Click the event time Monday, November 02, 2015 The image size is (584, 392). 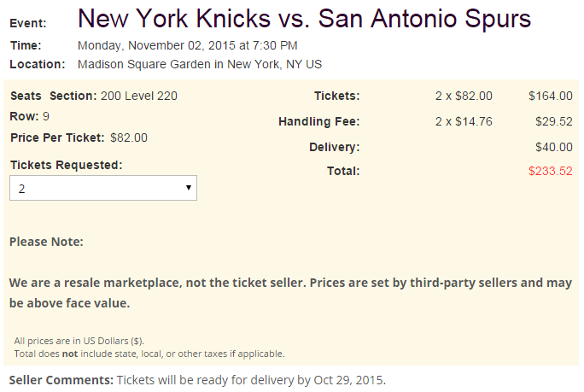point(187,45)
